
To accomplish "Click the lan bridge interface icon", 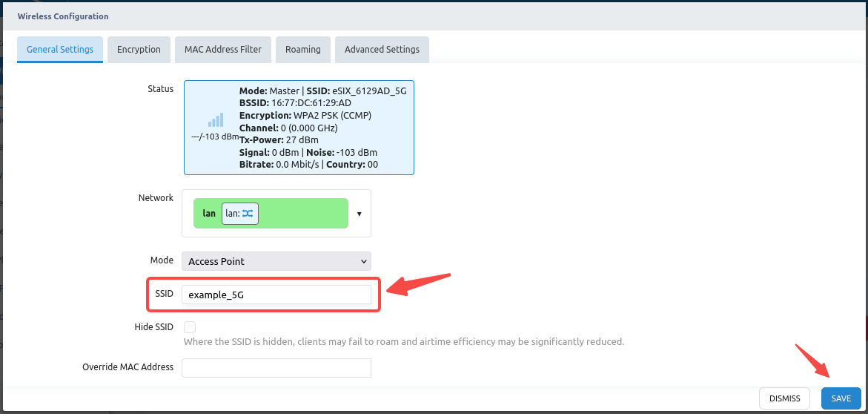I will coord(247,214).
